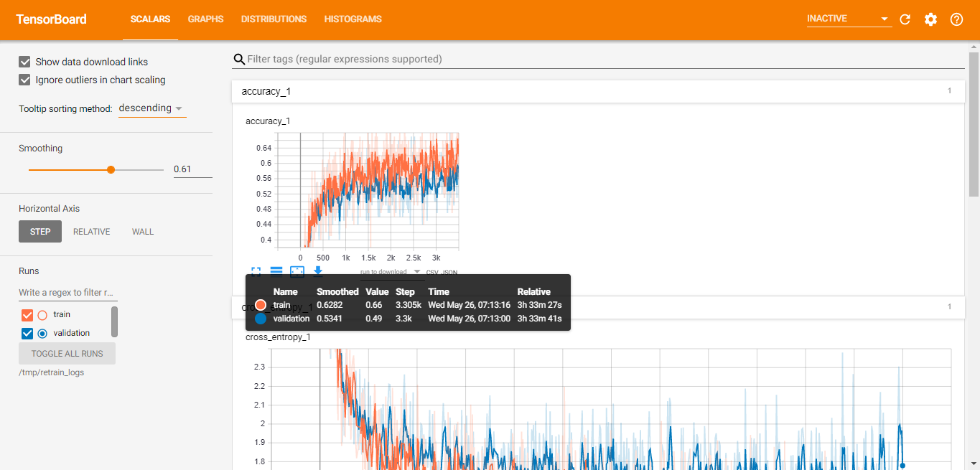Viewport: 980px width, 470px height.
Task: Switch to the DISTRIBUTIONS tab
Action: [274, 19]
